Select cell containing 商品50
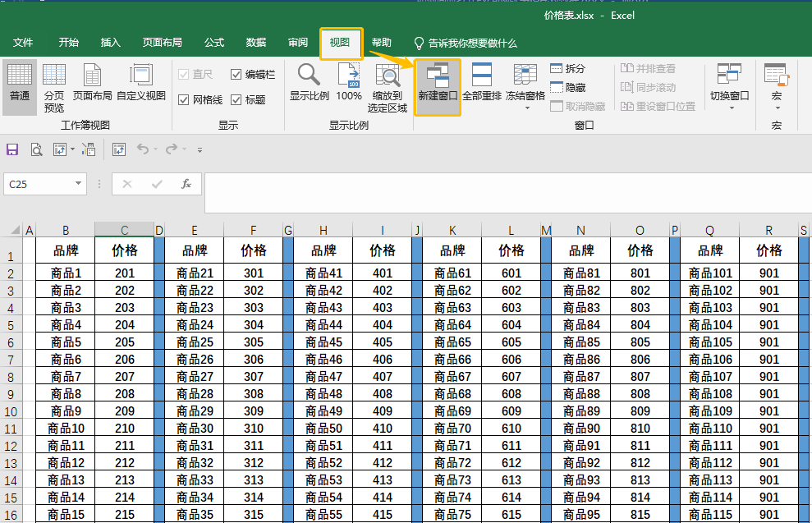812x523 pixels. coord(323,429)
